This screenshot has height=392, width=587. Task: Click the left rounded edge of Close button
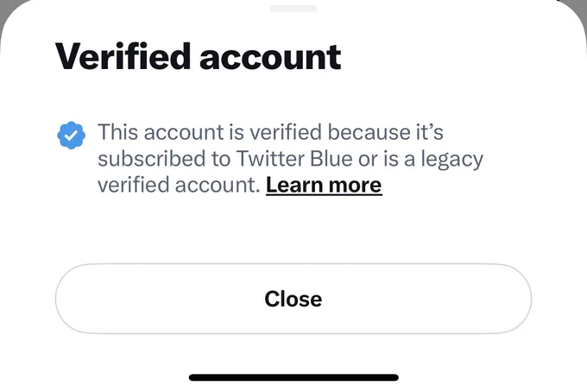(69, 299)
